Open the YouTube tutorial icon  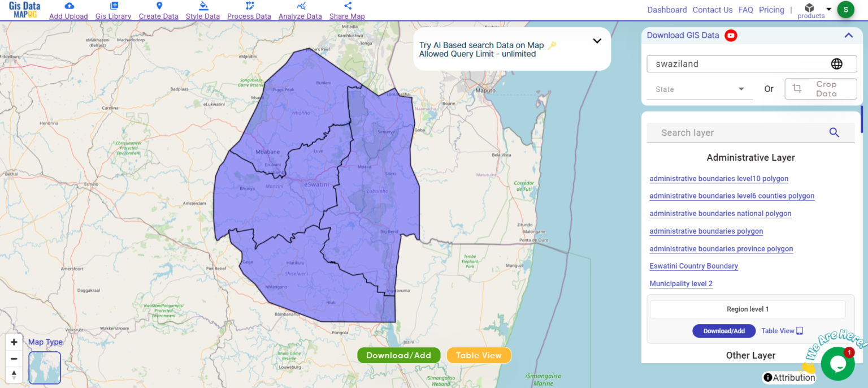pos(731,35)
